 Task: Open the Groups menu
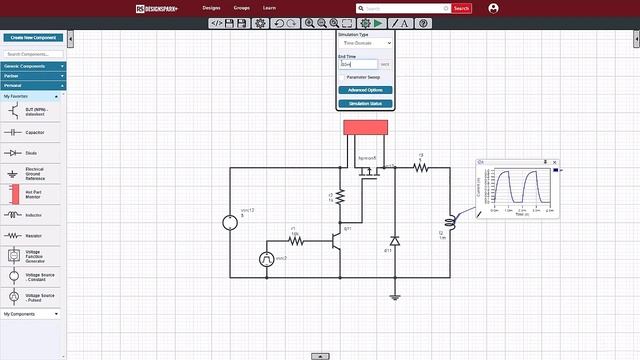[242, 8]
